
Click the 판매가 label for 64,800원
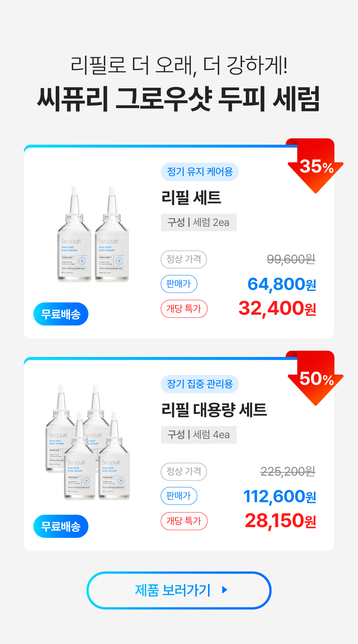pos(179,284)
